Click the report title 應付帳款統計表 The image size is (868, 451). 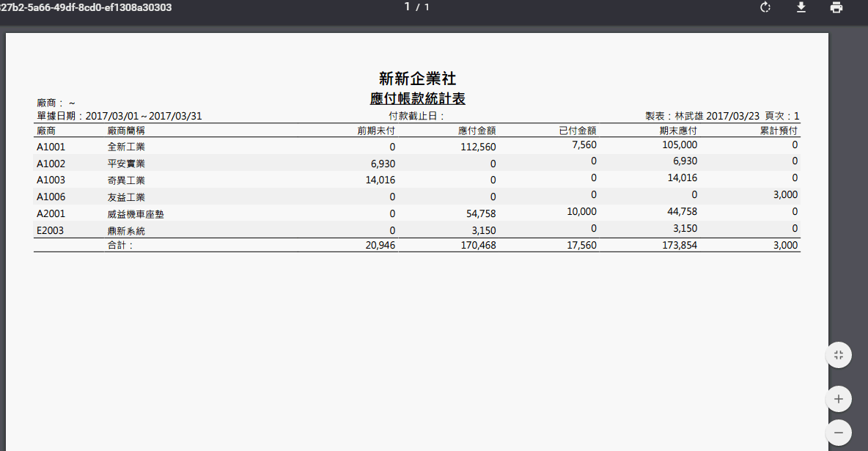coord(417,98)
